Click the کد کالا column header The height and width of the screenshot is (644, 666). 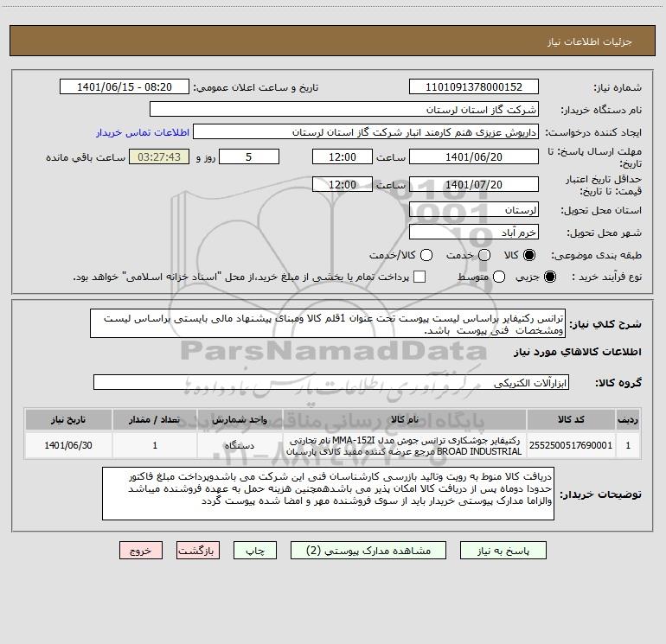[571, 420]
